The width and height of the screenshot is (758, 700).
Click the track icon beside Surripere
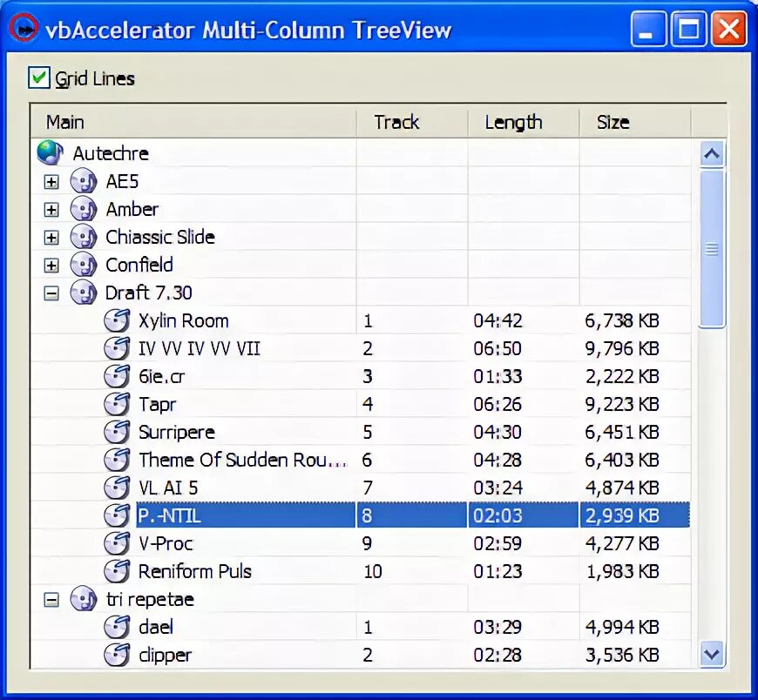pos(117,432)
